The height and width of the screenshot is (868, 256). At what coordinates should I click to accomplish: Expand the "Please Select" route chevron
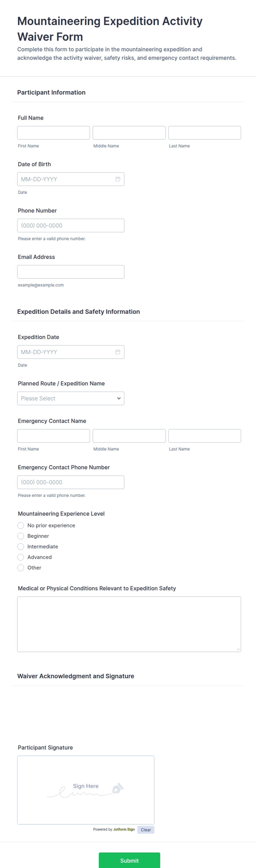point(119,398)
